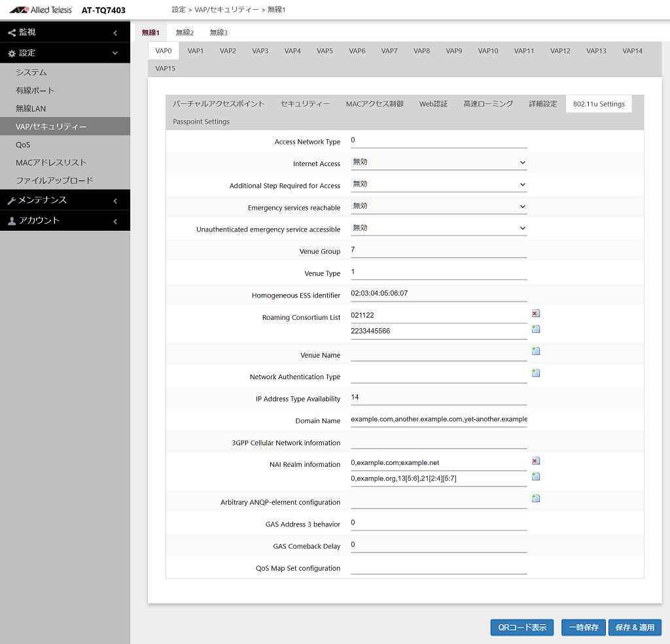Add an Arbitrary ANQP-element configuration entry
The image size is (670, 644).
[535, 498]
